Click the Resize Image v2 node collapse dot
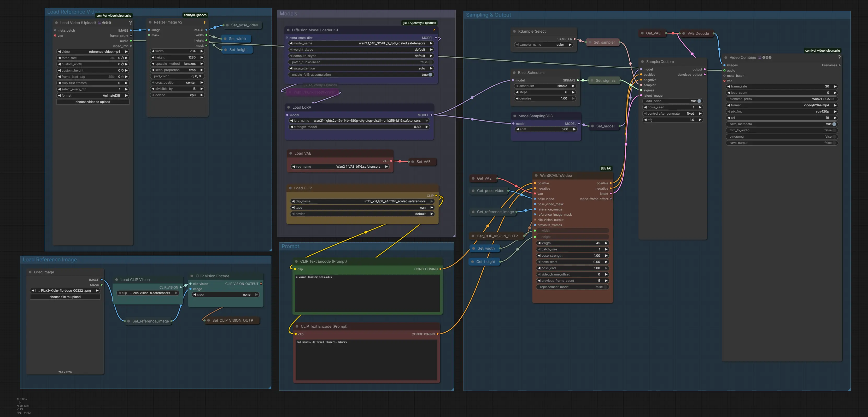Screen dimensions: 868x417 [150, 22]
